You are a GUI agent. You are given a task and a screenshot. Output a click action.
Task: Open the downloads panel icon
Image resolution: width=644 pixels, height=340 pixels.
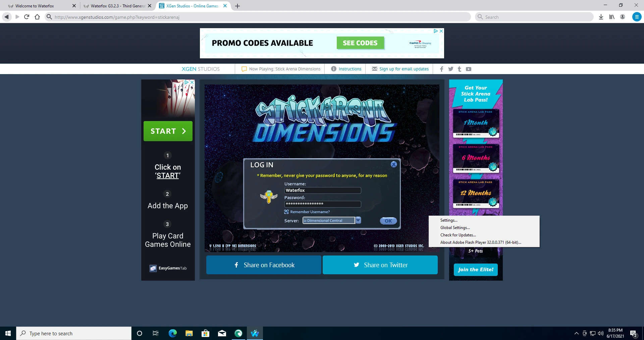tap(601, 17)
